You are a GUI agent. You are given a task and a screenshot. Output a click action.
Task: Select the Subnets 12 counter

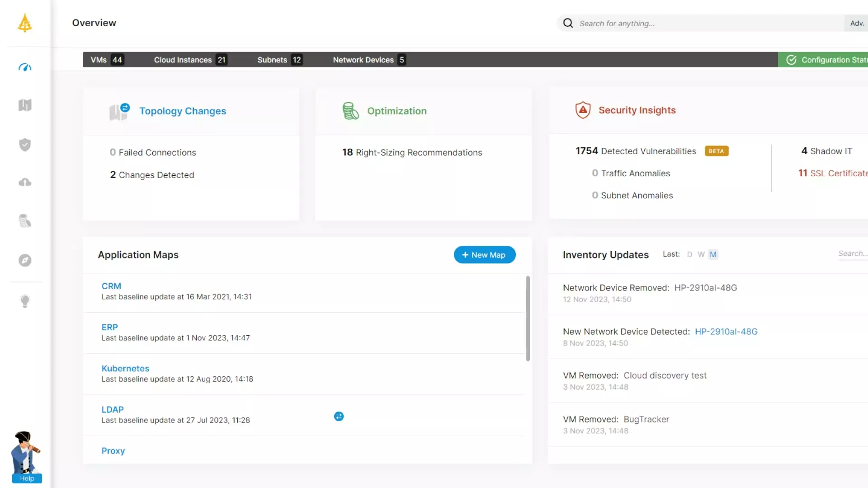pos(279,60)
